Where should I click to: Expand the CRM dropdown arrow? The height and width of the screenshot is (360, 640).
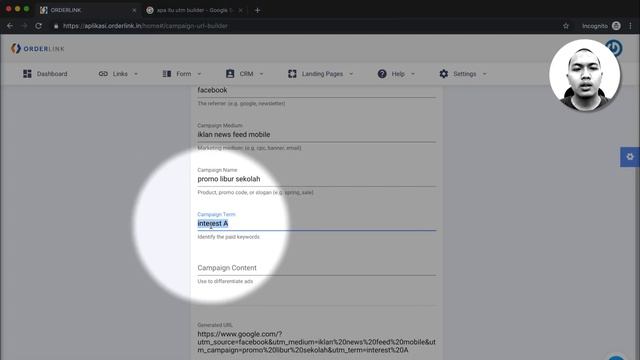261,74
